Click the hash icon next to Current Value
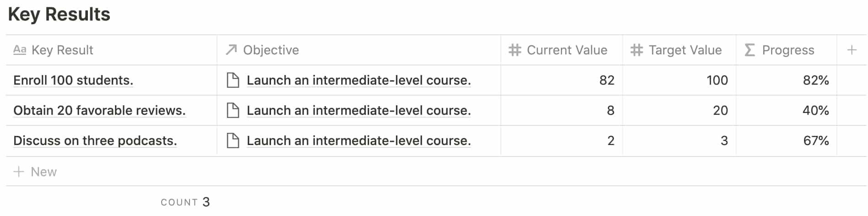868x216 pixels. tap(515, 50)
